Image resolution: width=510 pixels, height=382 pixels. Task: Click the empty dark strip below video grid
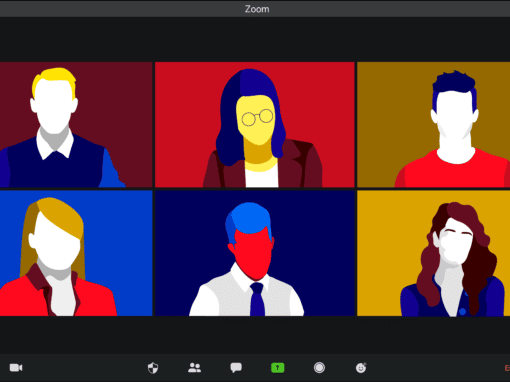tap(255, 334)
